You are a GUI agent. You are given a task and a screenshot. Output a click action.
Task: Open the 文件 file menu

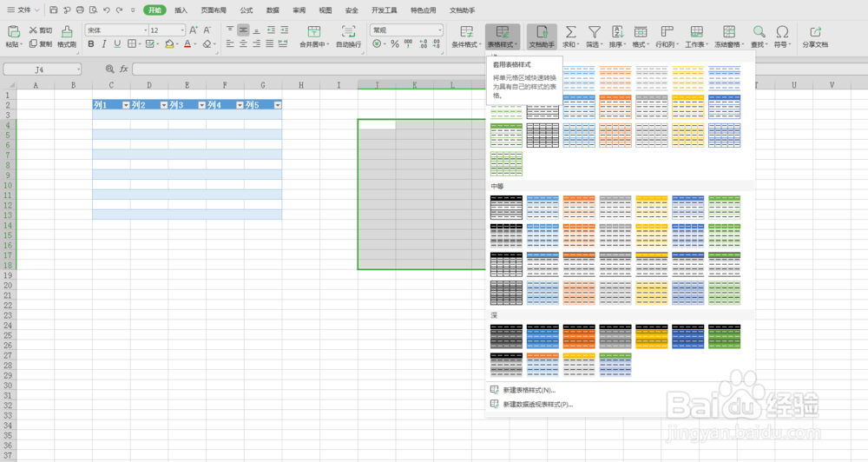click(x=23, y=10)
